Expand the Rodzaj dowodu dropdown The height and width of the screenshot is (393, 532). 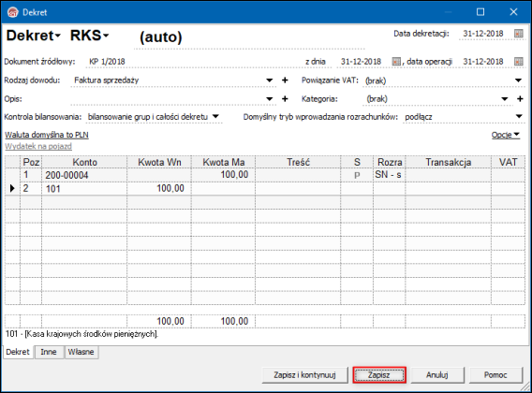270,80
